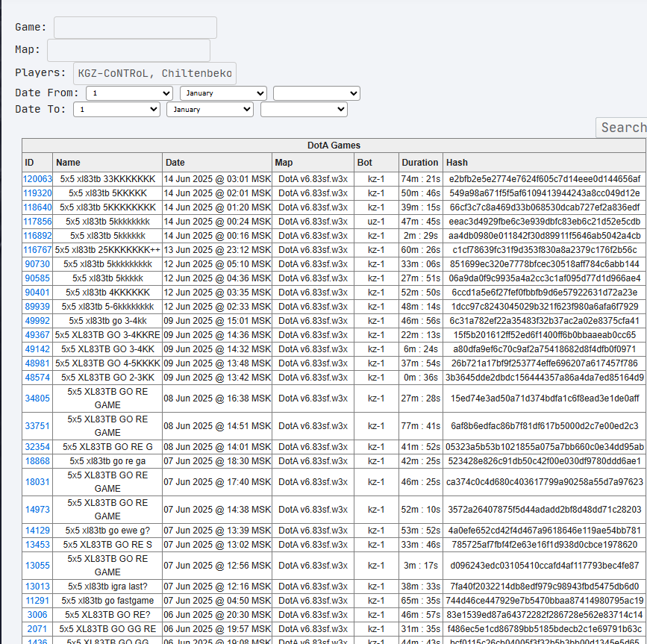Screen dimensions: 647x644
Task: Open game ID 116892 link
Action: 37,236
